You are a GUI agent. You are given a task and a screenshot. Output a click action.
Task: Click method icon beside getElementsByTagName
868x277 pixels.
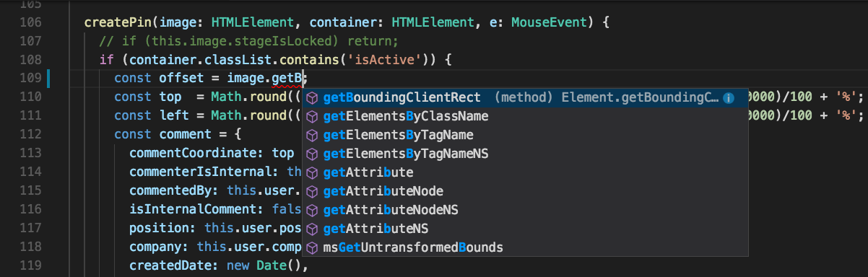[312, 135]
